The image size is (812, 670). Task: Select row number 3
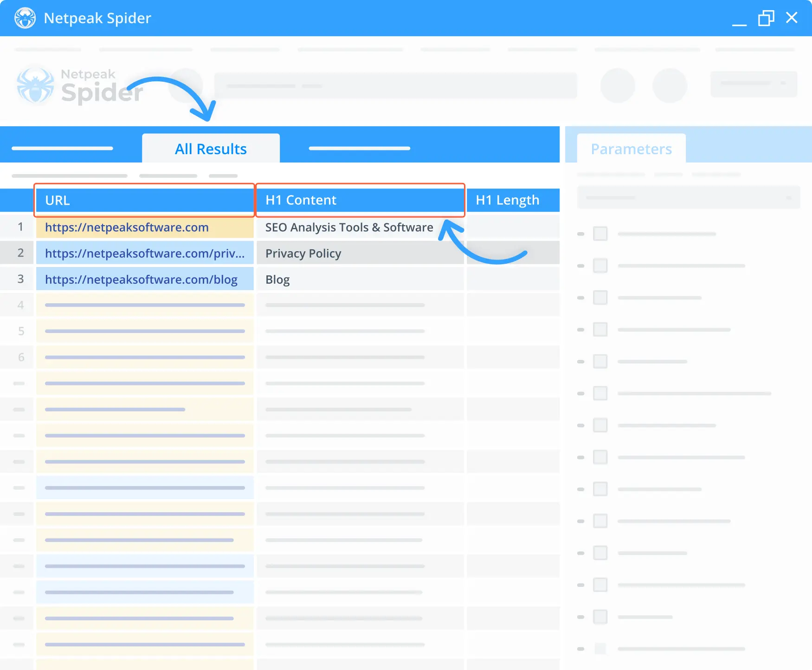pyautogui.click(x=17, y=279)
